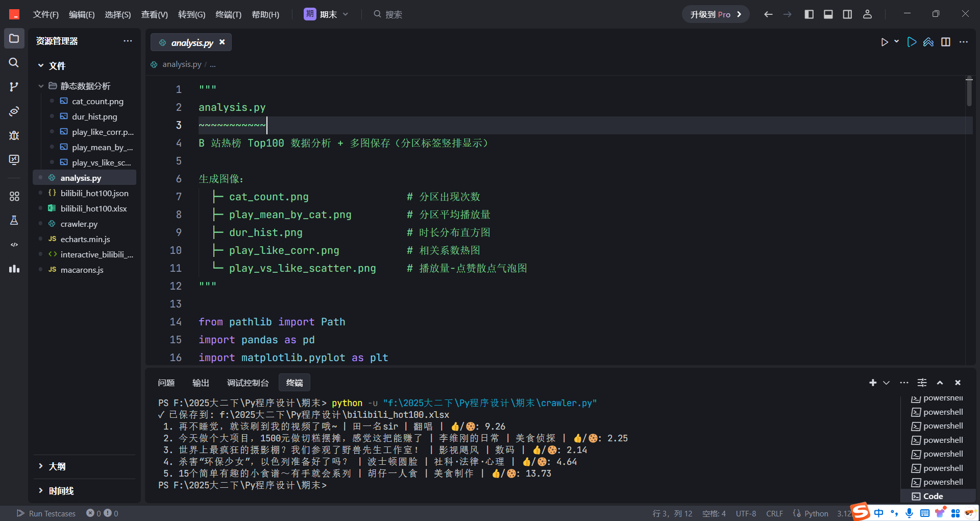Split the editor to the right
Viewport: 980px width, 521px height.
[946, 42]
